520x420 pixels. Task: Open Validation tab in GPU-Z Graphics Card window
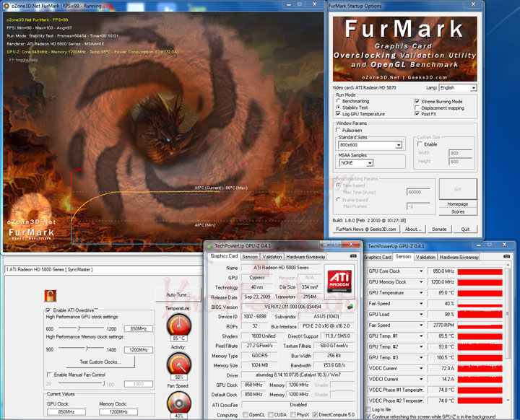tap(272, 257)
